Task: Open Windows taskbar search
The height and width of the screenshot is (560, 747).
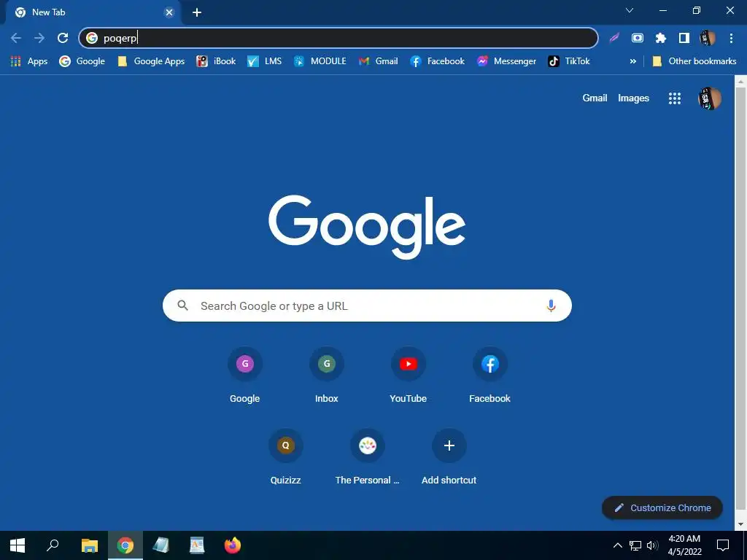Action: coord(53,545)
